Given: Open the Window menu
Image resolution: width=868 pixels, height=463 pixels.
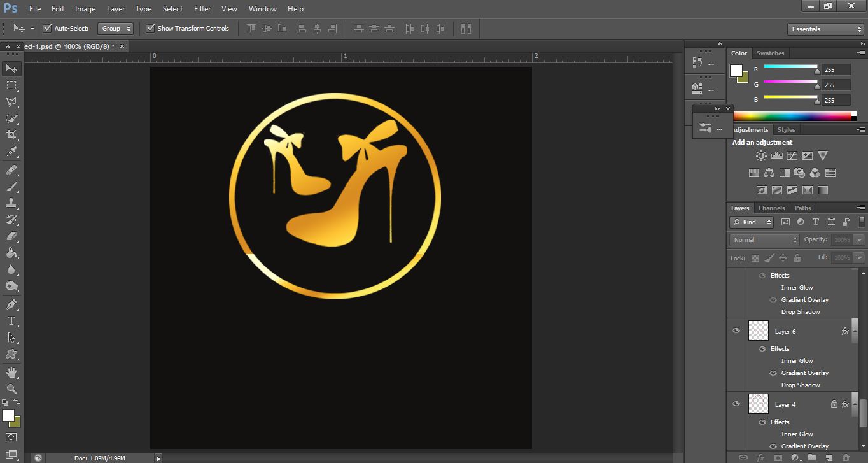Looking at the screenshot, I should (262, 9).
